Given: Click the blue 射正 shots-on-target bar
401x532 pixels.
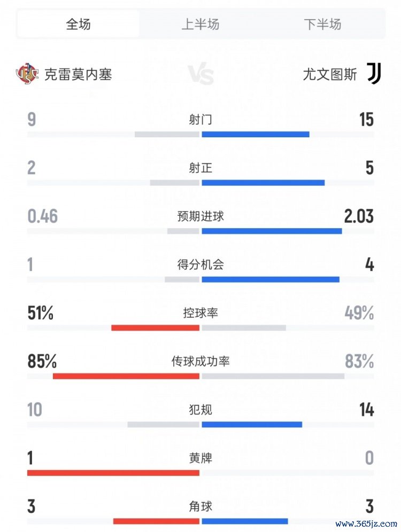Looking at the screenshot, I should coord(263,183).
